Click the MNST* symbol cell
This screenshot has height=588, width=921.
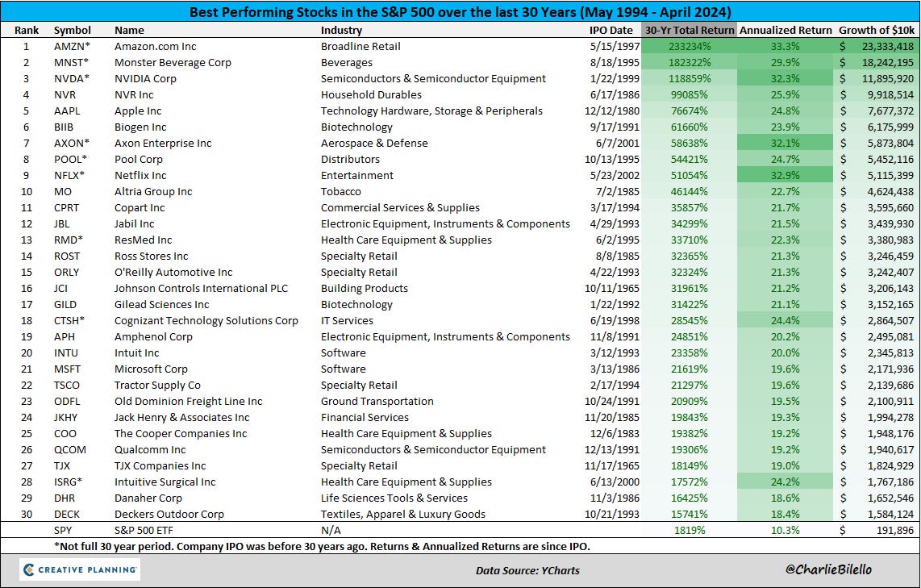(x=72, y=62)
